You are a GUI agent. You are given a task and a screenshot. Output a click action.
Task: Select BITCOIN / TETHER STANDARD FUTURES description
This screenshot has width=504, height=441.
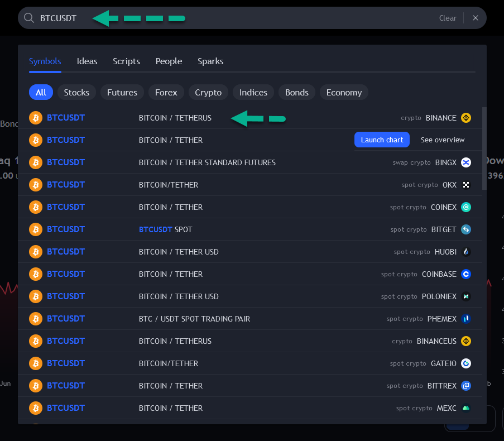pos(207,162)
